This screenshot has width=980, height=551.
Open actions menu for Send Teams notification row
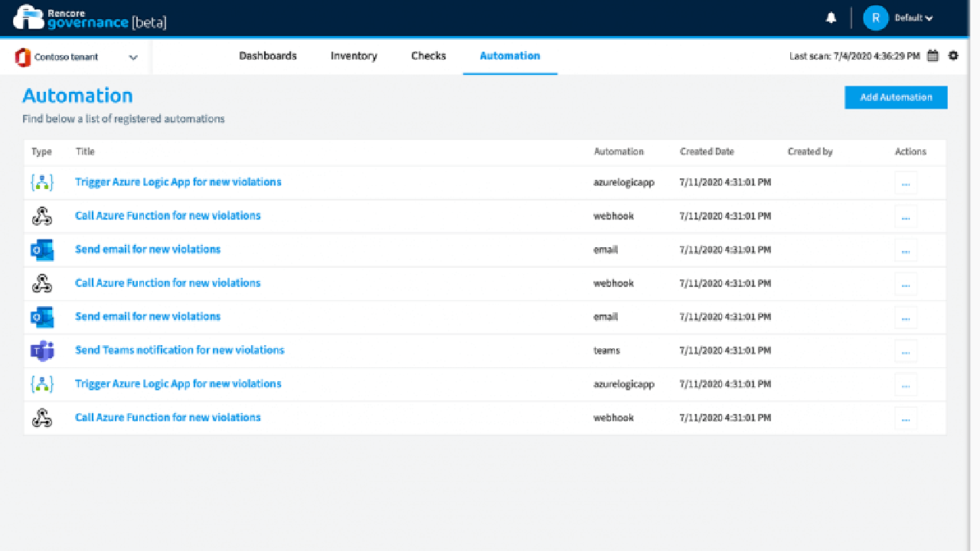pyautogui.click(x=905, y=351)
